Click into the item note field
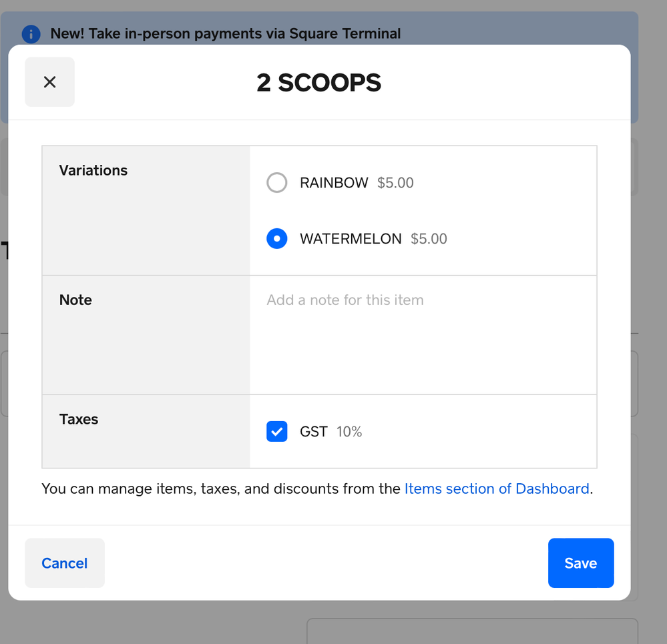The height and width of the screenshot is (644, 667). [423, 334]
